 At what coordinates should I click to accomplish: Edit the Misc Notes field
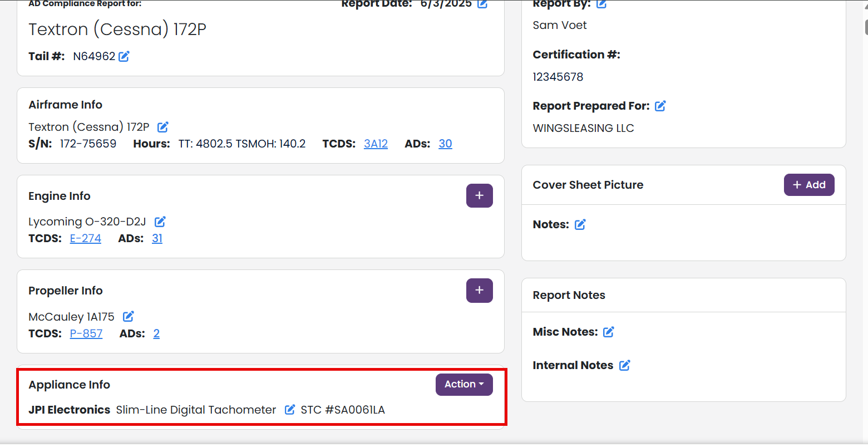[609, 332]
